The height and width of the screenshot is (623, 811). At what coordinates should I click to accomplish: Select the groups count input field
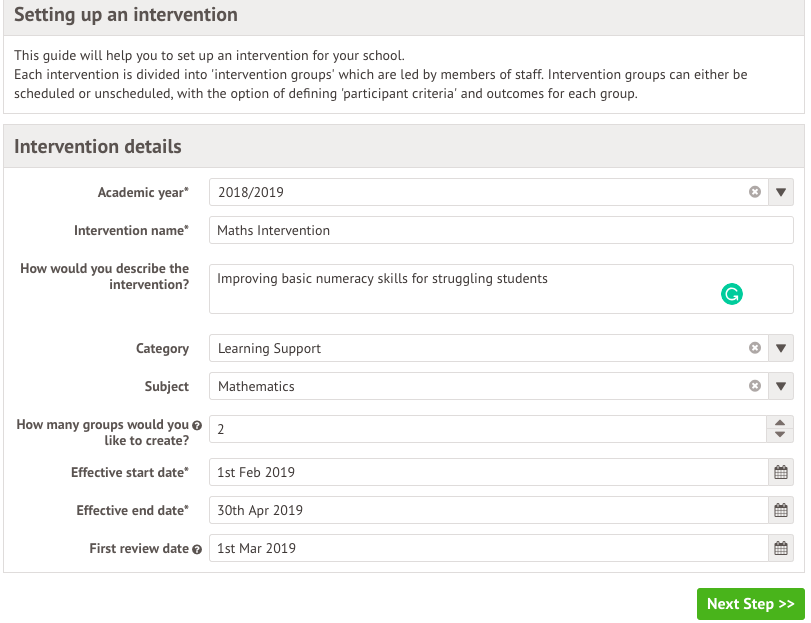pos(488,429)
